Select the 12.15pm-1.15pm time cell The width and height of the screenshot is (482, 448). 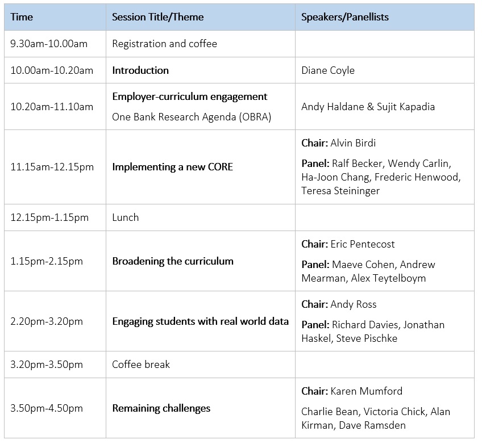coord(49,217)
